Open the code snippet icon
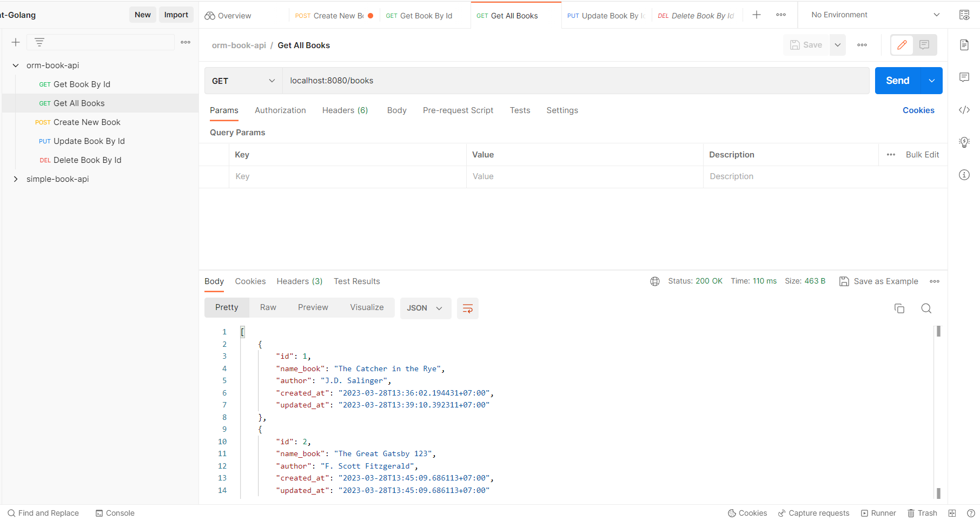Screen dimensions: 980x520 964,110
